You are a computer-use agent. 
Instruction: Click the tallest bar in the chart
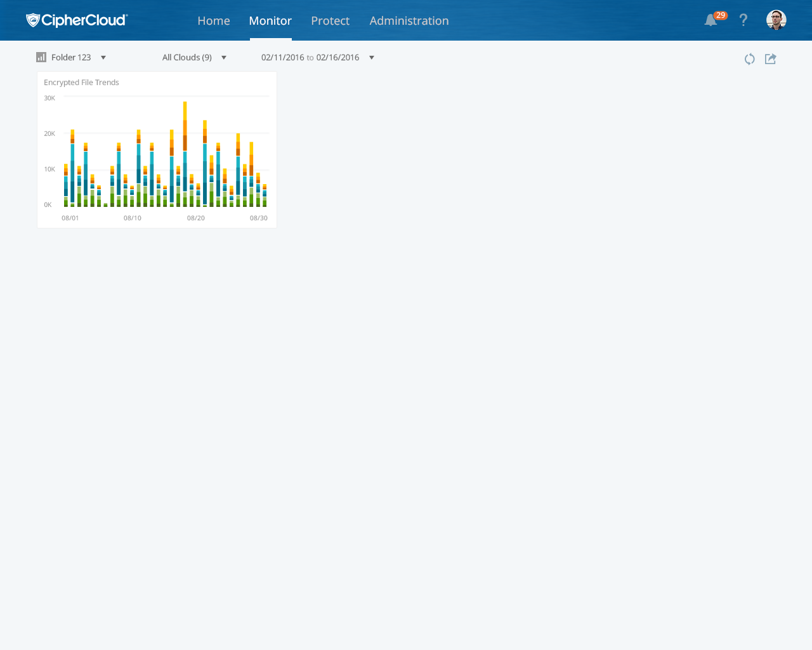coord(185,154)
